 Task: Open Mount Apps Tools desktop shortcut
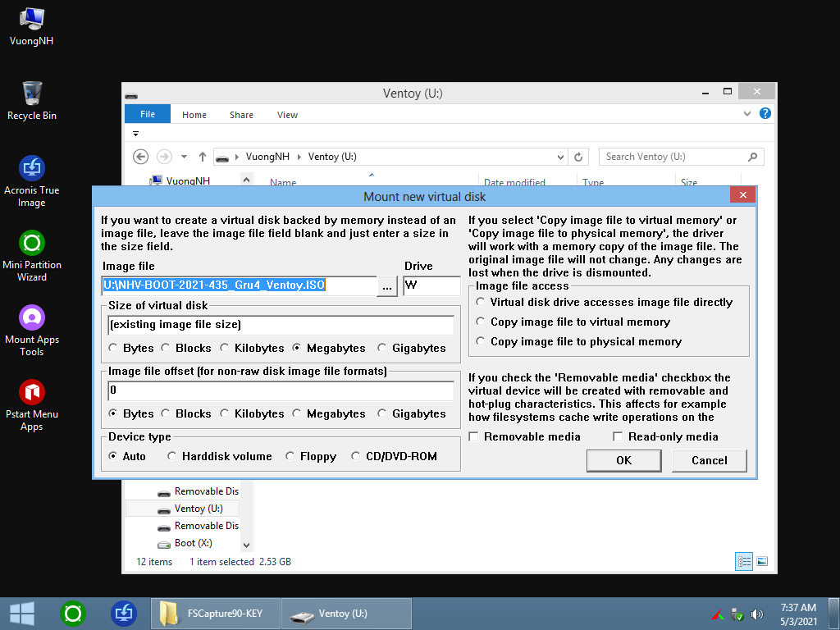point(32,331)
